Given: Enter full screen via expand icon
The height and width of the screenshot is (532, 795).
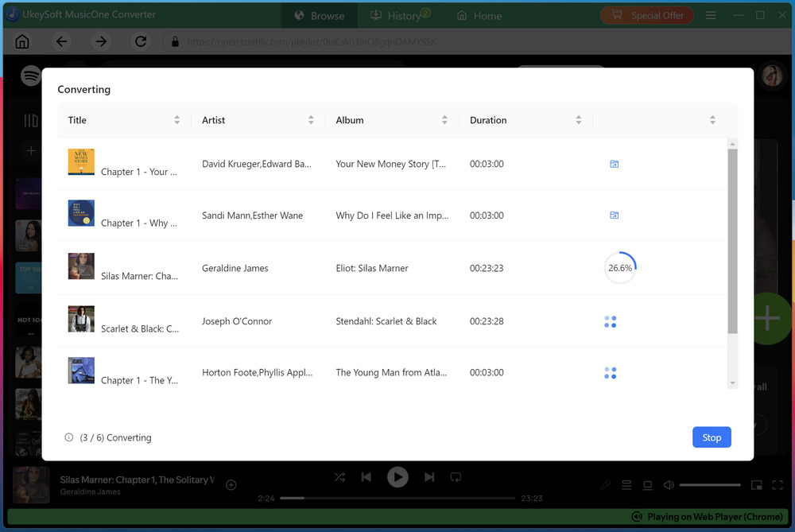Looking at the screenshot, I should pos(778,485).
